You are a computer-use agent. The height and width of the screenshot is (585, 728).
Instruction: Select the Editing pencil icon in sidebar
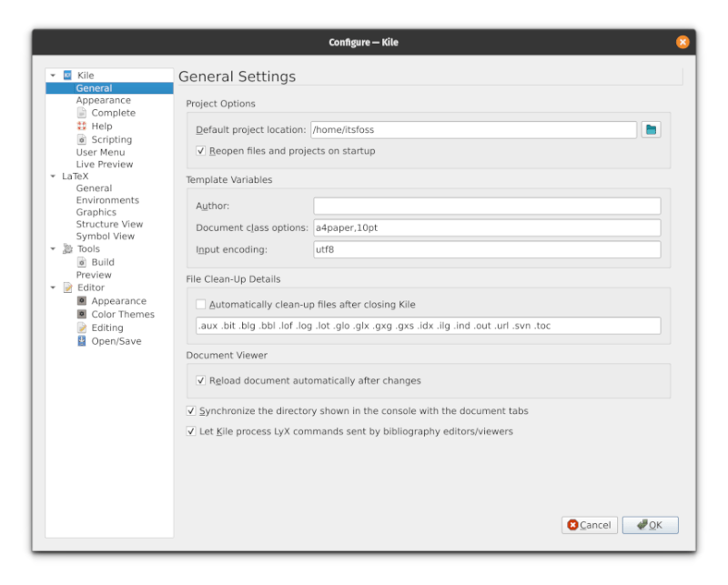point(82,328)
